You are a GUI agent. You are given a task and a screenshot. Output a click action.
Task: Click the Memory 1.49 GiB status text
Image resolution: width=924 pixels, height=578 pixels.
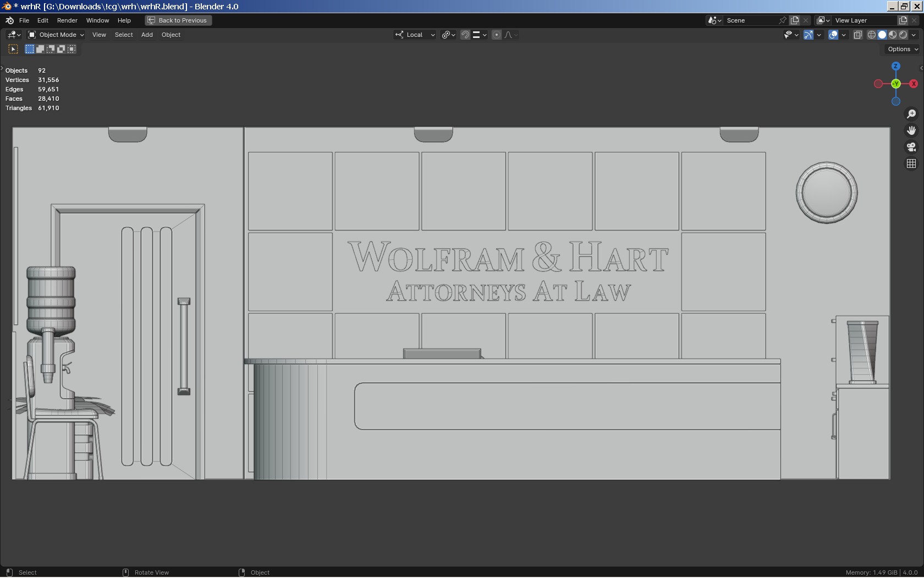(871, 572)
